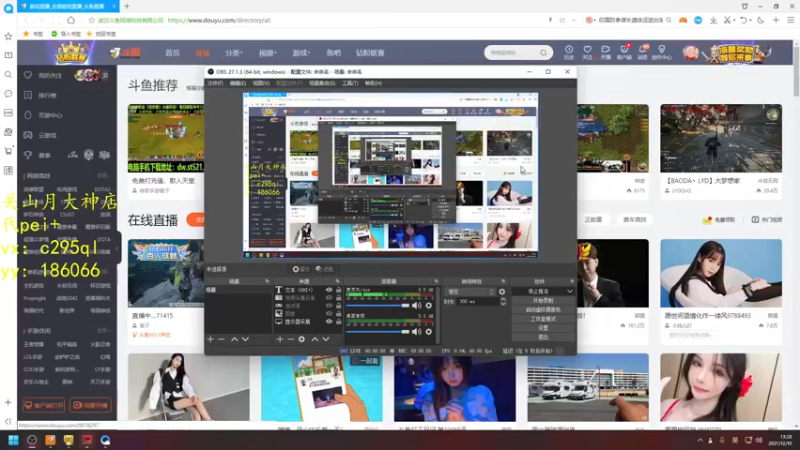Expand the 视频 dropdown in Douyu navigation
800x450 pixels.
(x=267, y=53)
